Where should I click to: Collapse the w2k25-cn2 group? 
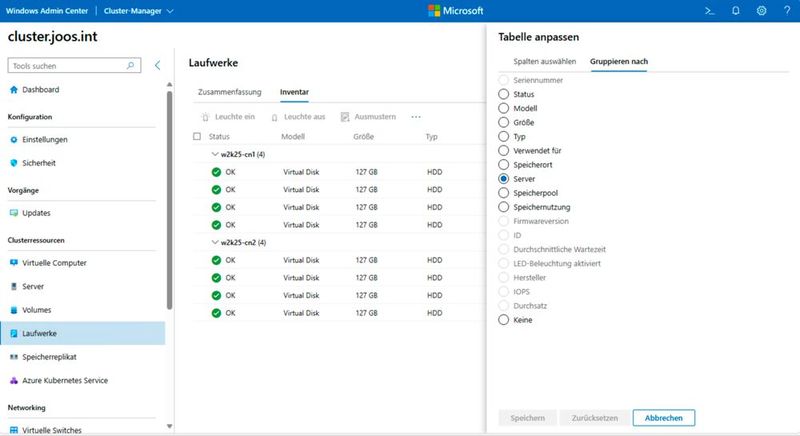click(x=215, y=242)
